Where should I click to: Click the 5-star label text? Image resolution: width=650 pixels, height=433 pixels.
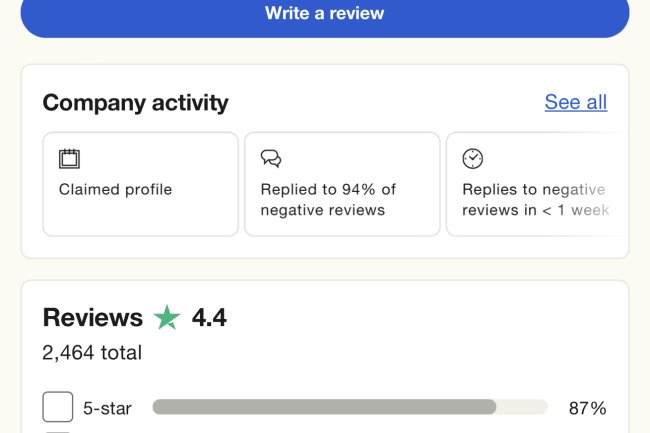(x=107, y=407)
